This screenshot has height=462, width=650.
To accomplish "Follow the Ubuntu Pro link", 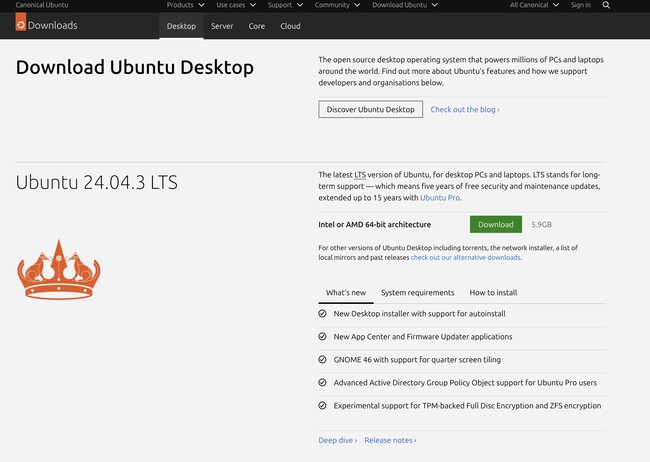I will (440, 198).
